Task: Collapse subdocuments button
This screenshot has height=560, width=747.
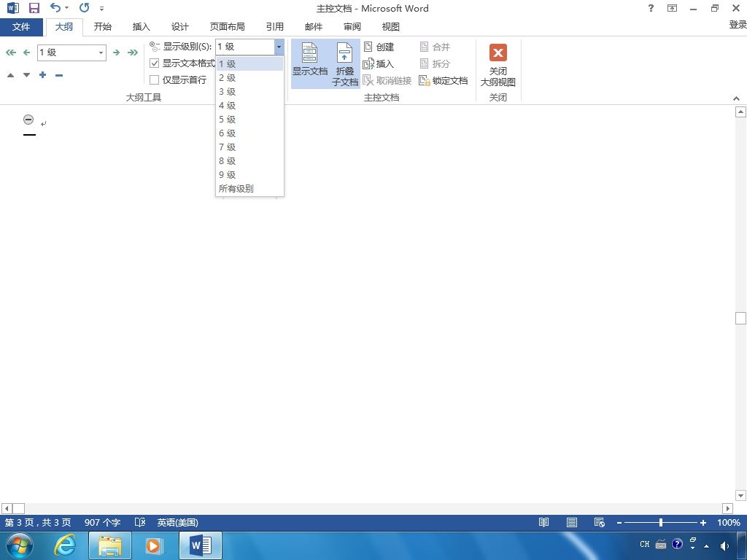Action: pos(344,64)
